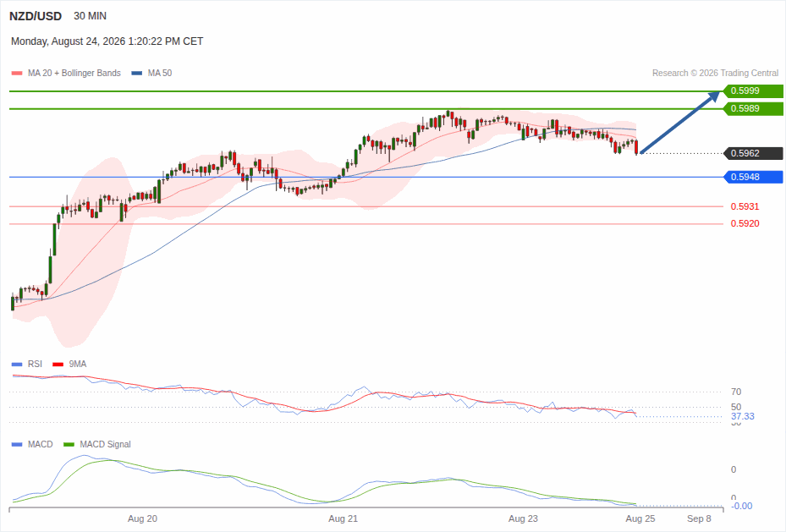
Task: Click the 0.5931 support level value
Action: click(x=745, y=206)
